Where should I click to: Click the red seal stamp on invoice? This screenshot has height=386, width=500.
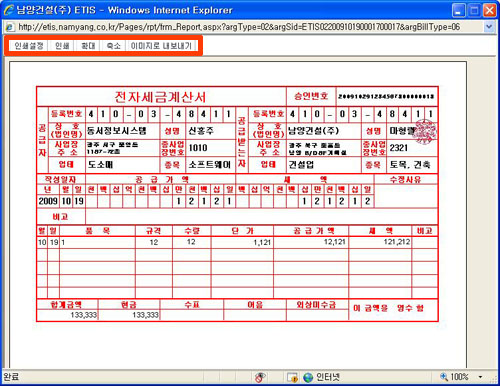(x=424, y=131)
